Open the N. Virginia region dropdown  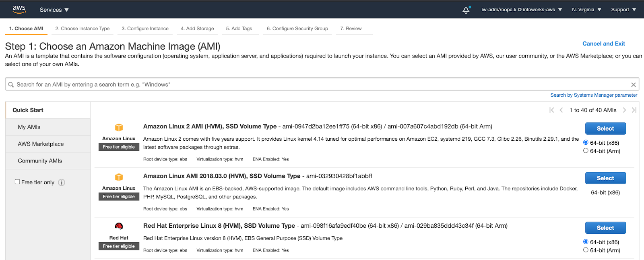click(x=586, y=10)
